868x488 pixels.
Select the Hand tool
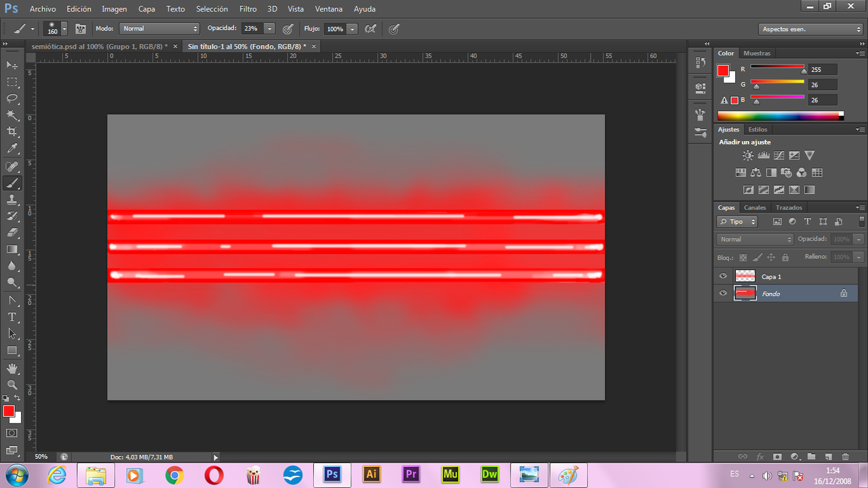[12, 368]
